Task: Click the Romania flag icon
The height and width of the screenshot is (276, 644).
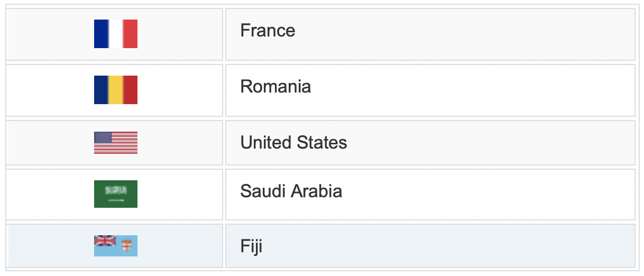Action: (x=116, y=90)
